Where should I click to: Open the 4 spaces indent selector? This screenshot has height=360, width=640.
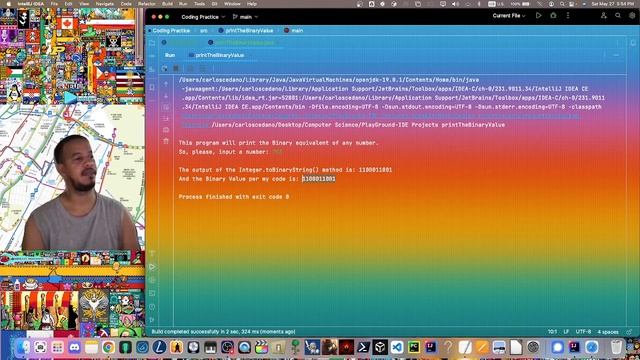(x=608, y=332)
